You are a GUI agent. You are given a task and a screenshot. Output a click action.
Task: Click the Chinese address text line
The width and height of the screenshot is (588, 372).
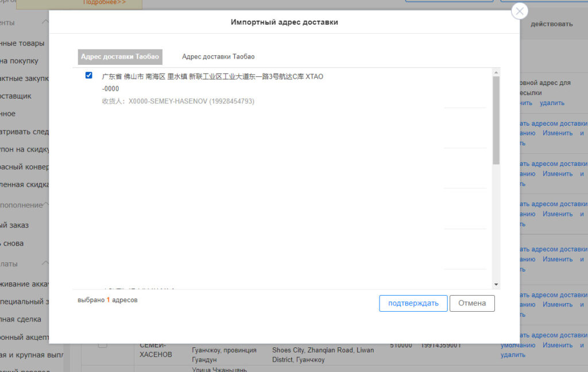click(212, 76)
